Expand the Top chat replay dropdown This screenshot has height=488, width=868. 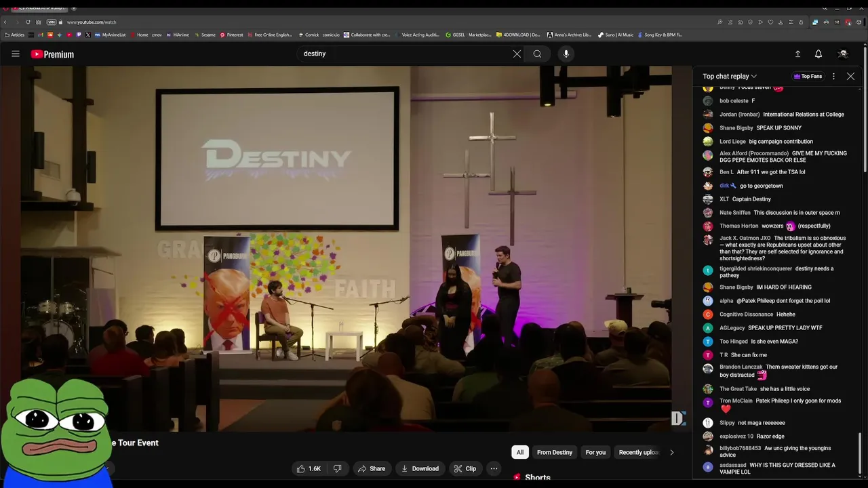coord(730,76)
